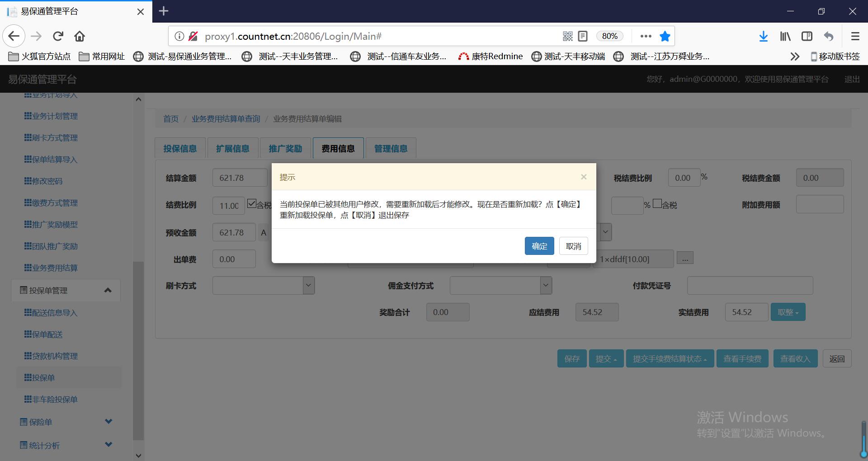The image size is (868, 461).
Task: Collapse the 投保单管理 sidebar section
Action: [x=108, y=290]
